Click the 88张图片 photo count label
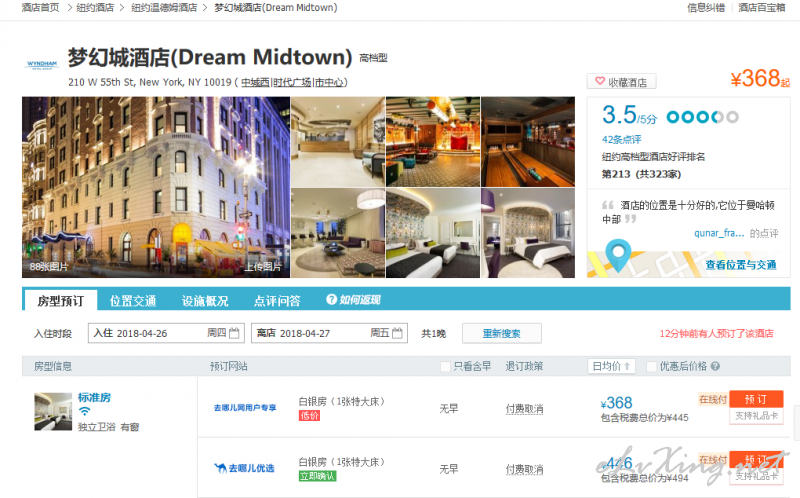 (49, 266)
